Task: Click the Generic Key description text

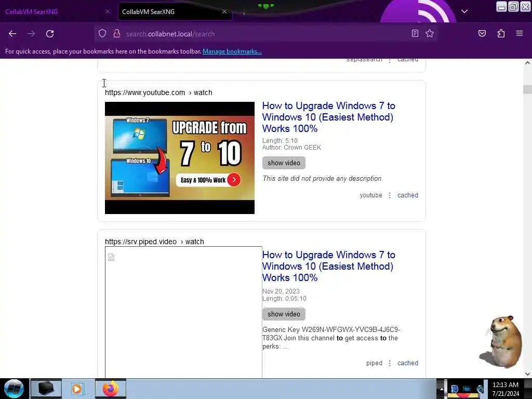Action: (331, 338)
